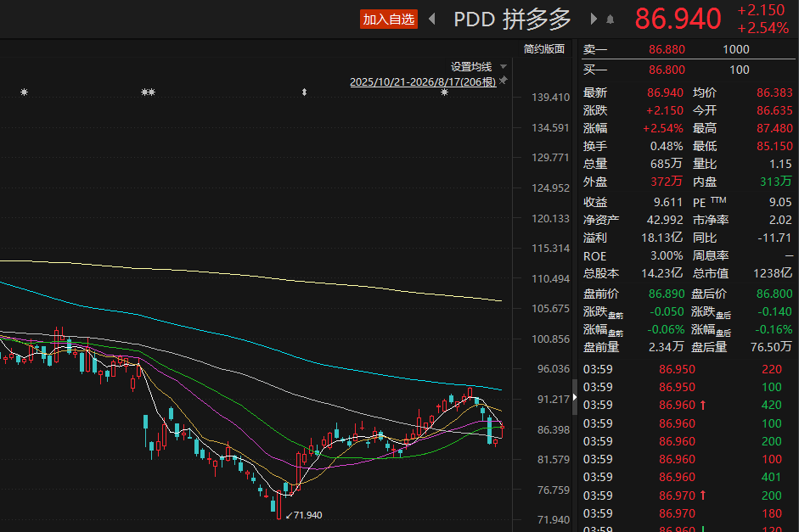Click the ROE value 3.00%

coord(667,255)
